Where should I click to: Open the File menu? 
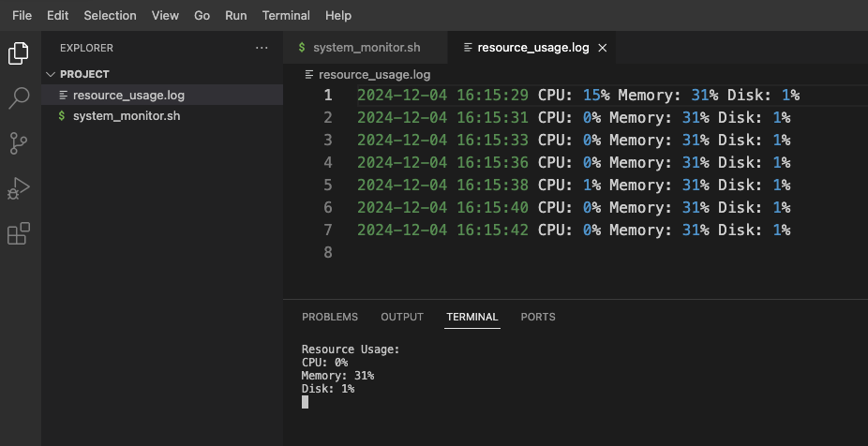pos(22,15)
